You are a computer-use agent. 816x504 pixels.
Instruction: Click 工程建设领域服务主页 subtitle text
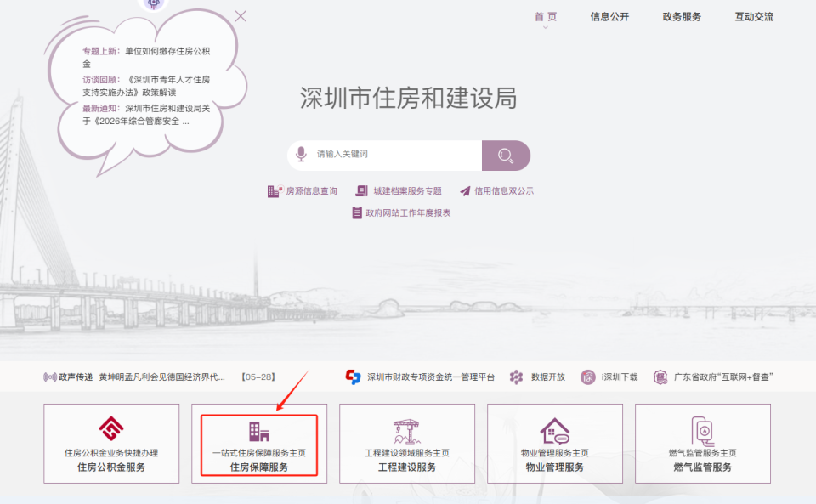tap(407, 453)
